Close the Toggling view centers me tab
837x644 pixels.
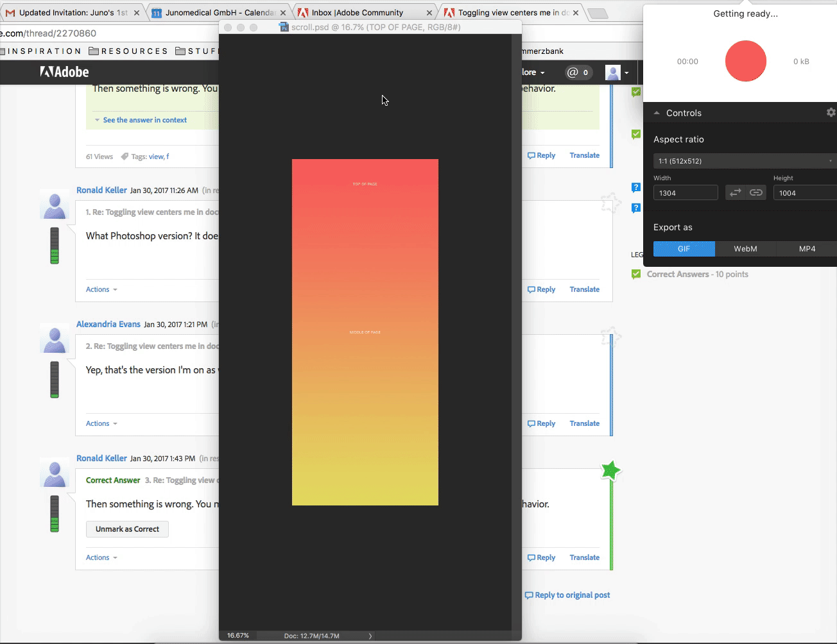click(576, 13)
